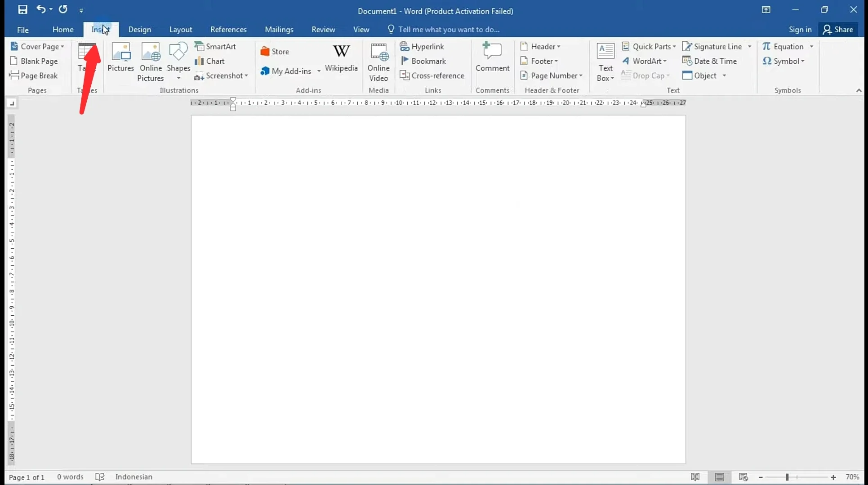Screen dimensions: 868x485
Task: Open the Shapes gallery
Action: pos(178,61)
